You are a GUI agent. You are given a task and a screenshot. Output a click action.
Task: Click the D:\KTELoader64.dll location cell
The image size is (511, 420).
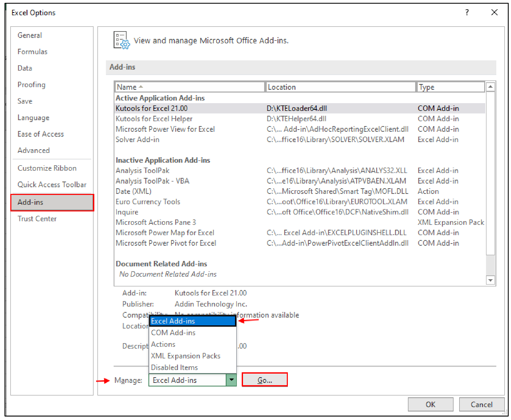[297, 109]
